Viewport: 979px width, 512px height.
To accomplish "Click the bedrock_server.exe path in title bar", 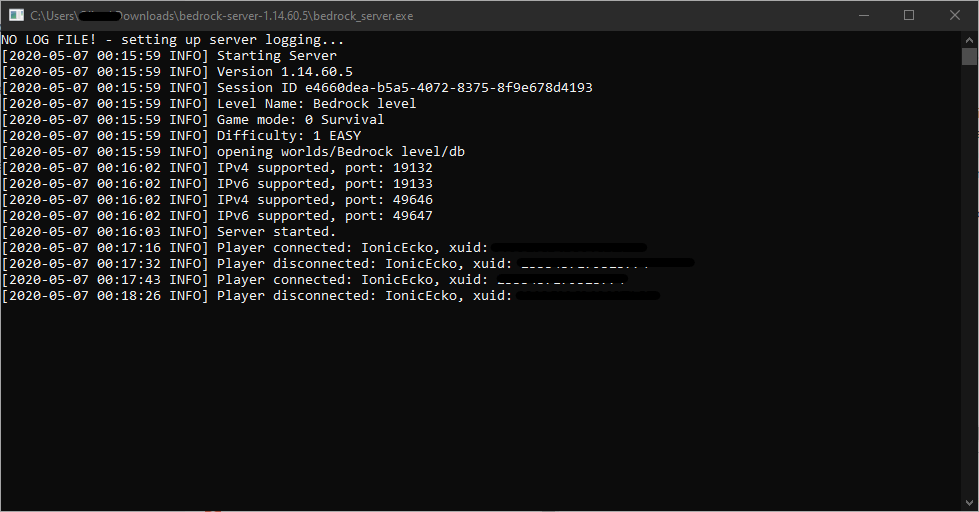I will coord(221,16).
